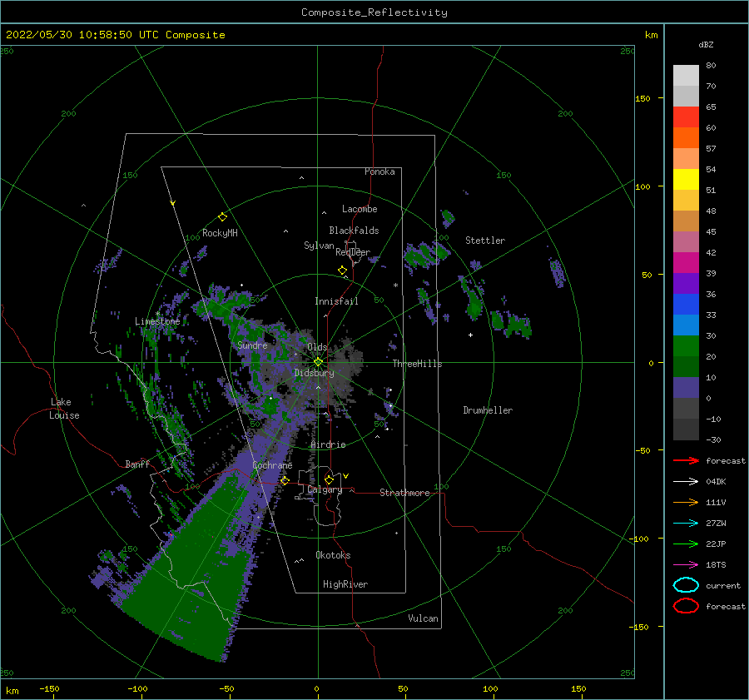Image resolution: width=749 pixels, height=700 pixels.
Task: Click the yellow diamond marker near Cochrane
Action: pyautogui.click(x=285, y=480)
